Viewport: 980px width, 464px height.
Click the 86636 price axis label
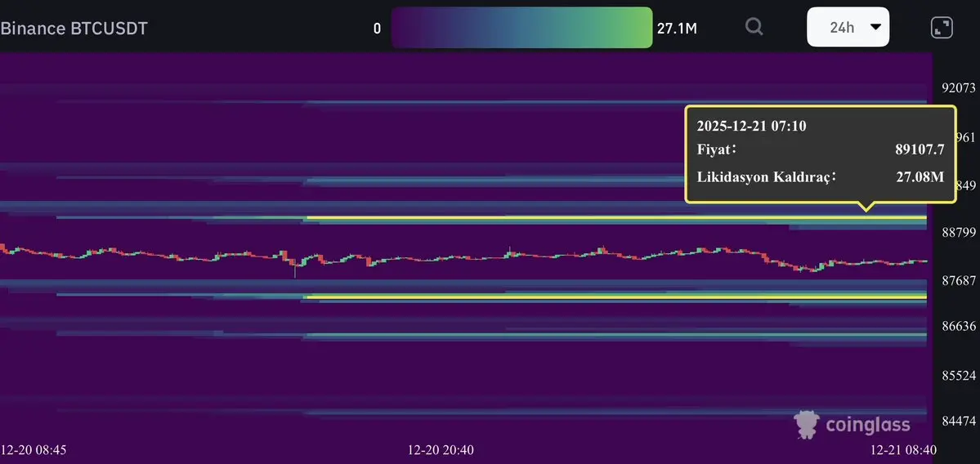coord(958,327)
